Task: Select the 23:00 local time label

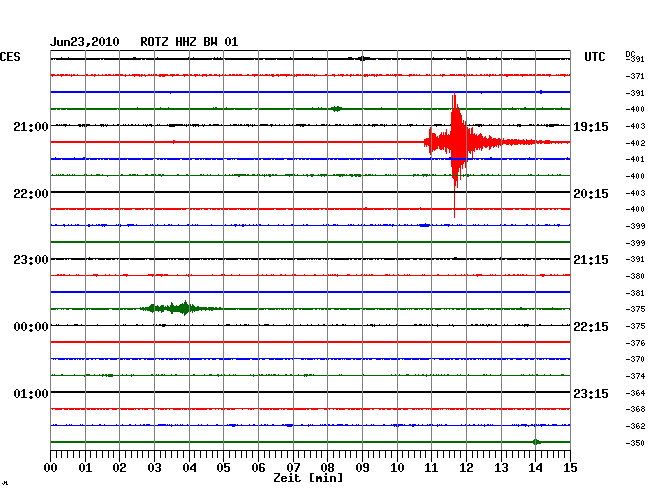Action: coord(31,260)
